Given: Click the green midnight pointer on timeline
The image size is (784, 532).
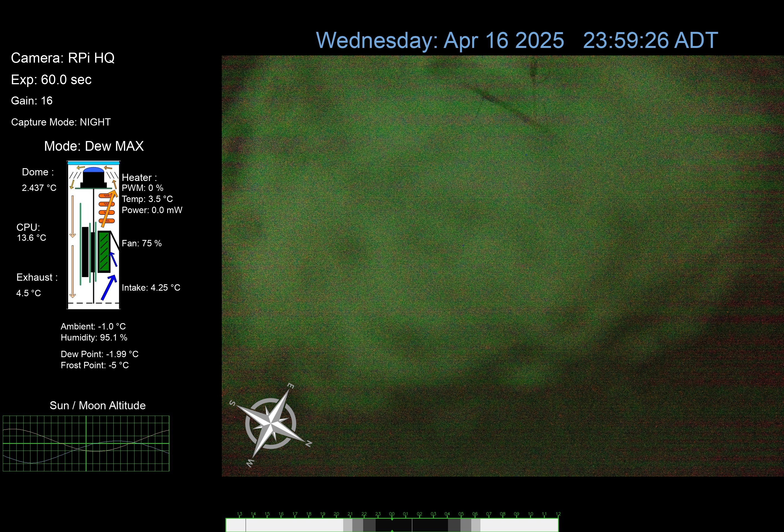Looking at the screenshot, I should [392, 520].
